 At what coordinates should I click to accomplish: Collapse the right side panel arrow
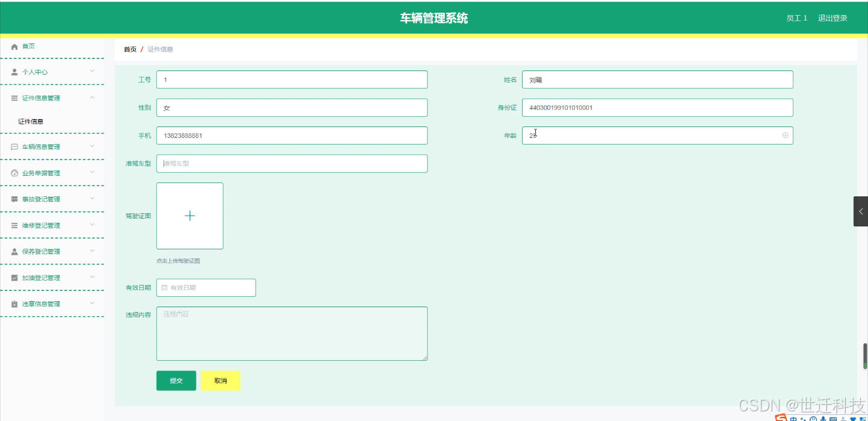tap(861, 211)
